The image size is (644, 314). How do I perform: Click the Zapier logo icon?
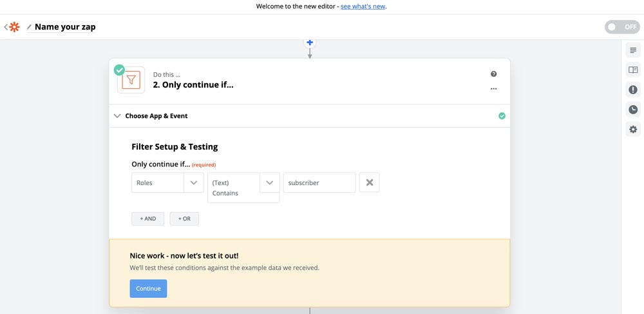click(14, 27)
